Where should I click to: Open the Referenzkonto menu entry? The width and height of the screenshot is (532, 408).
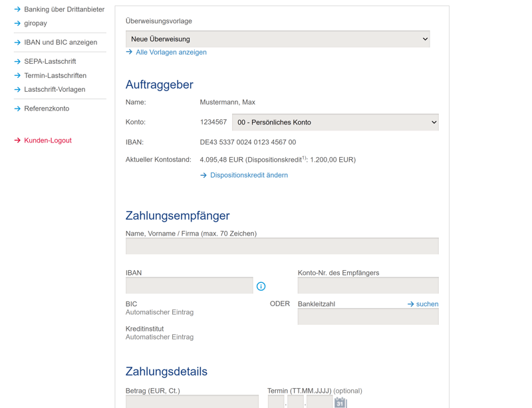pos(46,108)
